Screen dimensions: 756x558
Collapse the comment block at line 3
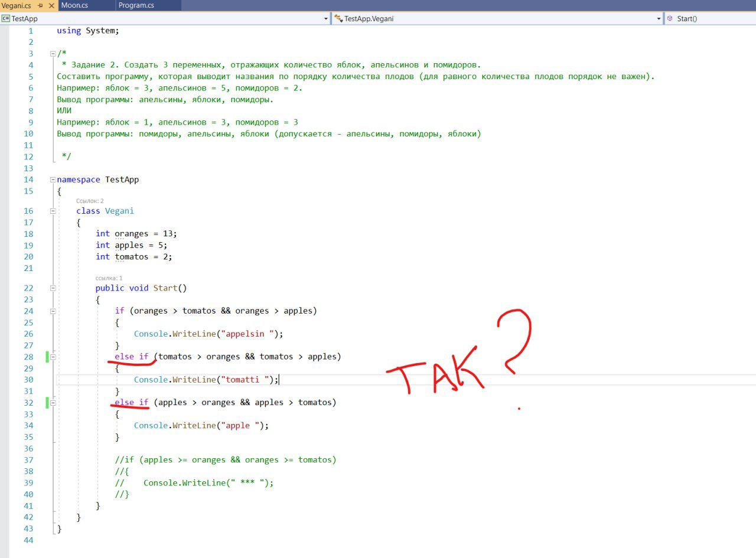click(53, 54)
